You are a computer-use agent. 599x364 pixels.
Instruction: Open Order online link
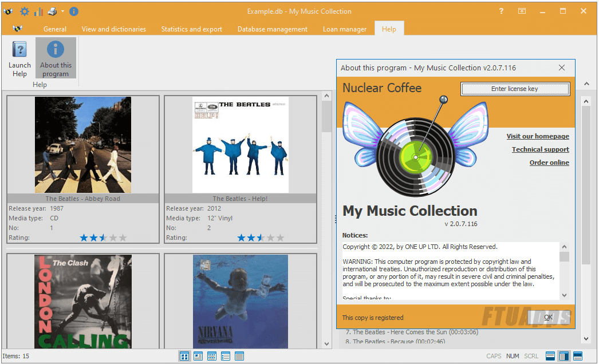click(x=549, y=163)
